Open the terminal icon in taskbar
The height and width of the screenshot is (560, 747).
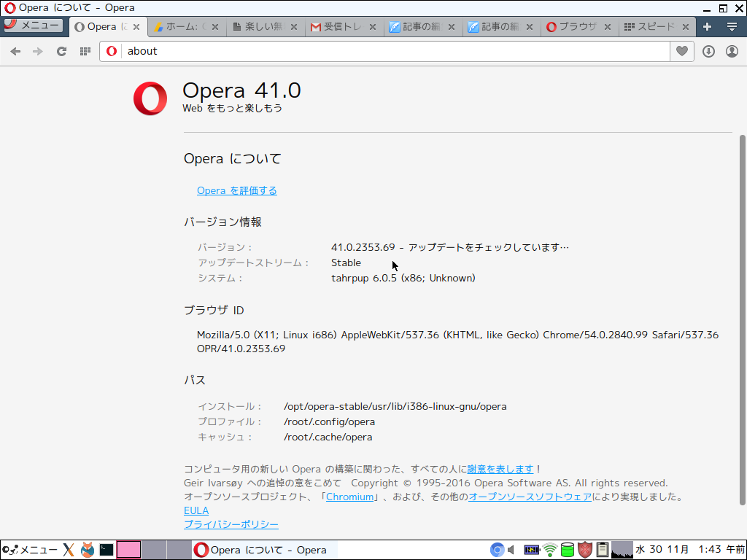(107, 550)
